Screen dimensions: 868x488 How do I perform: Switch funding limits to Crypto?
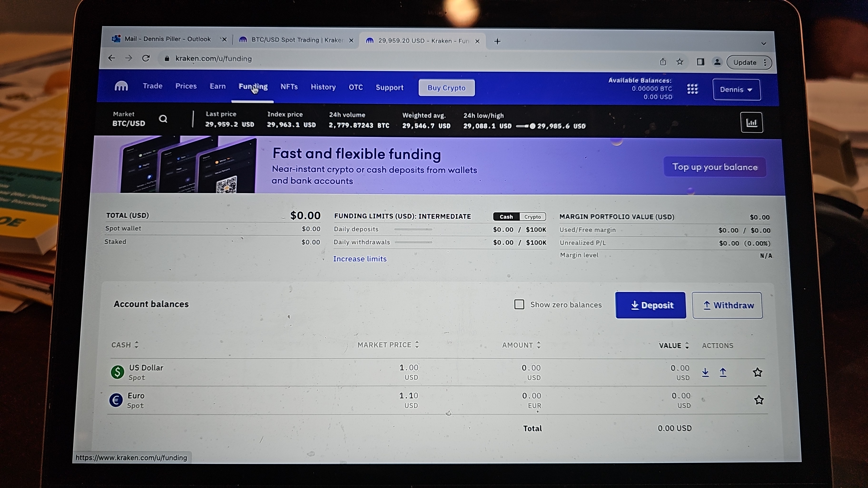tap(533, 217)
